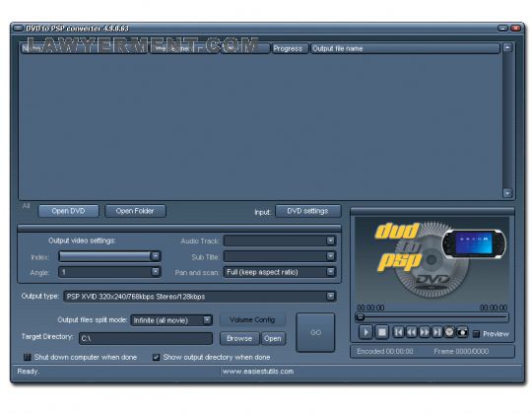This screenshot has height=415, width=532.
Task: Click the Ready status text
Action: (29, 372)
